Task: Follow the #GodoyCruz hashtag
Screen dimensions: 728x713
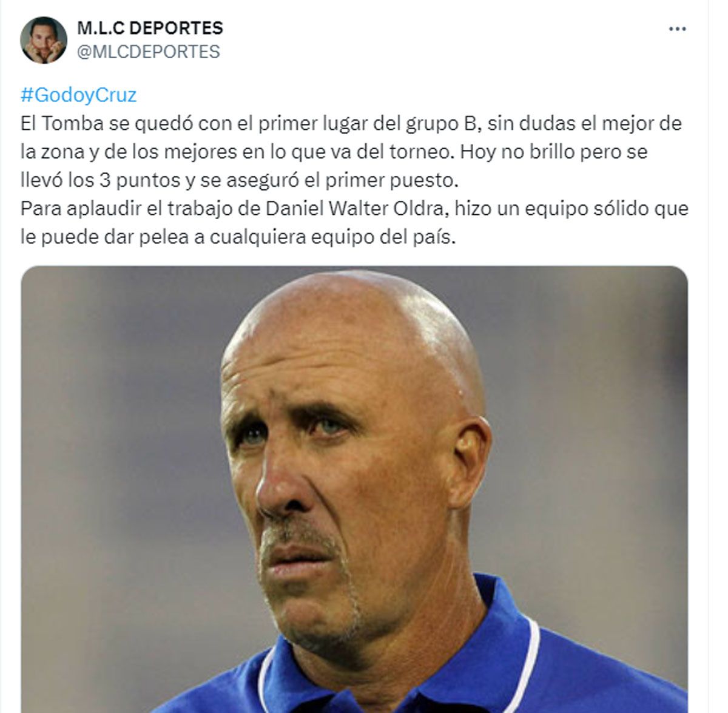Action: tap(79, 95)
